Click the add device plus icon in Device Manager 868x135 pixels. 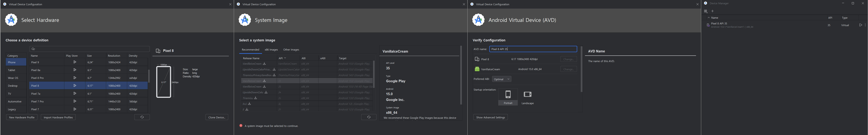[712, 11]
